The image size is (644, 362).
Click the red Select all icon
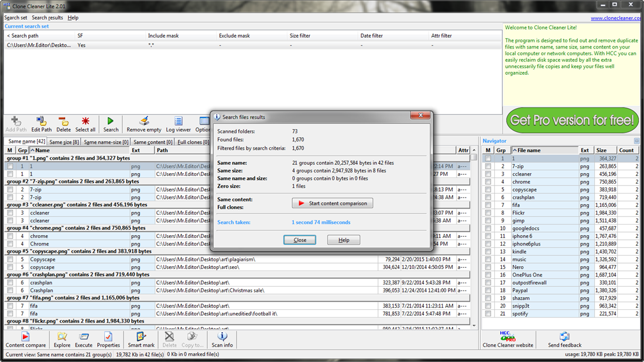[x=85, y=121]
